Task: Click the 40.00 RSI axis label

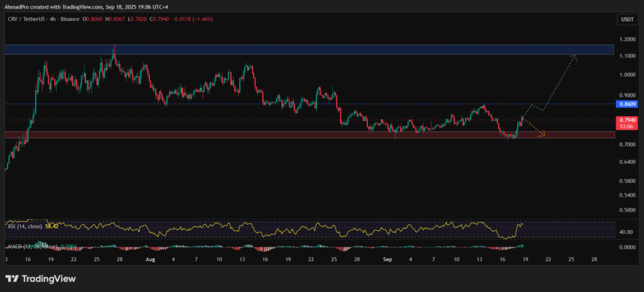Action: tap(625, 232)
